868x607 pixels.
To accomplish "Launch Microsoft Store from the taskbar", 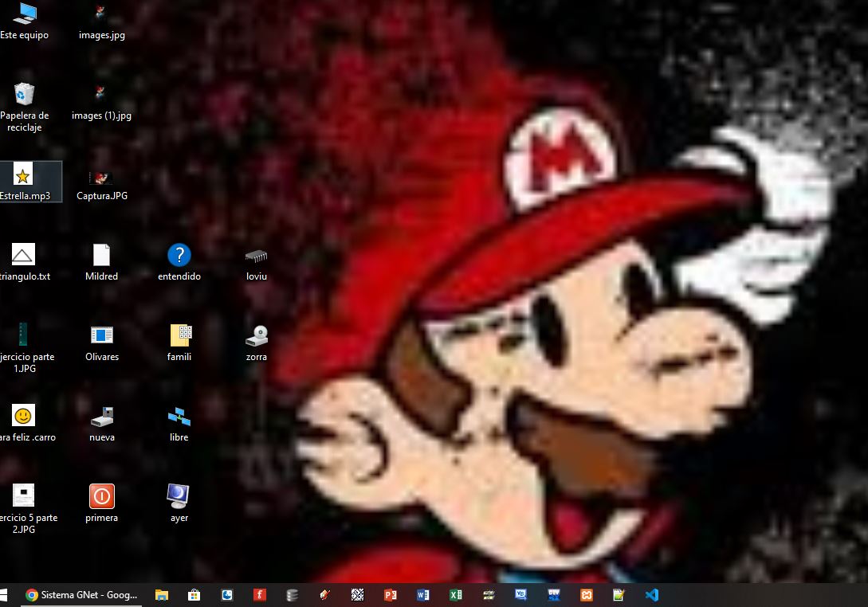I will 194,594.
